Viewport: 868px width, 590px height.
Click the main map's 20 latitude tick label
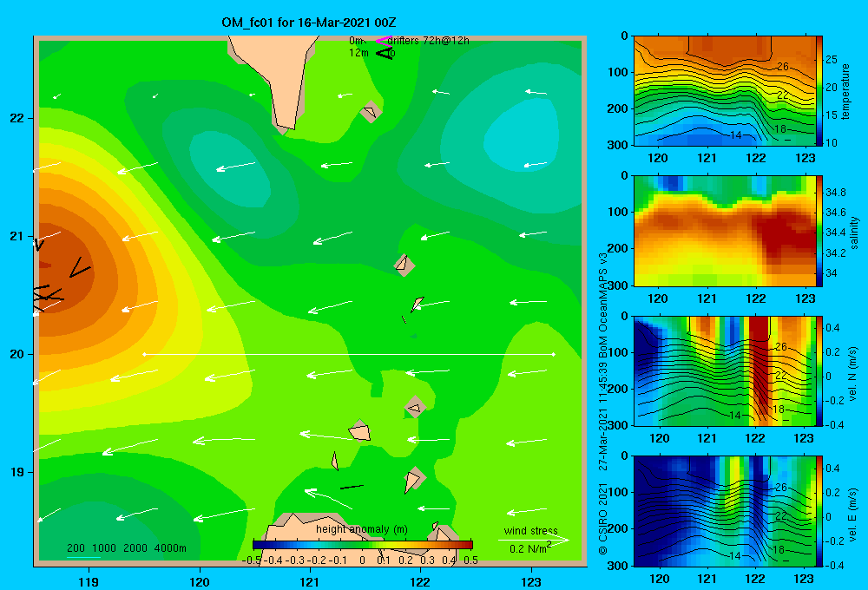tap(17, 354)
